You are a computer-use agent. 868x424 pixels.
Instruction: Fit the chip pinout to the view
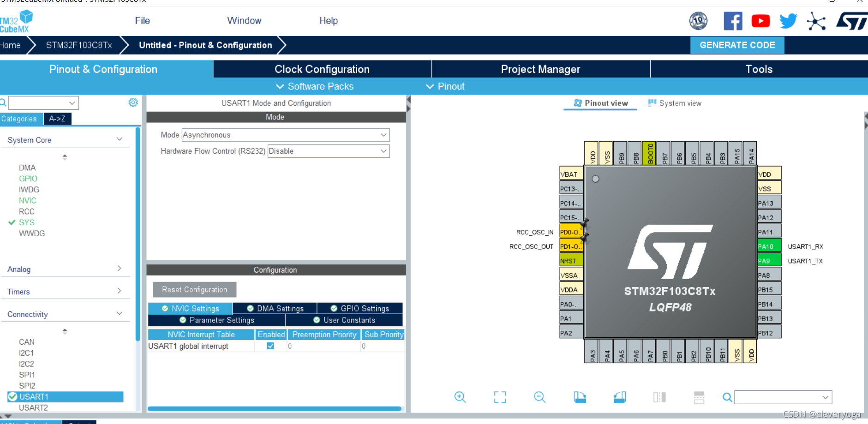[x=500, y=397]
